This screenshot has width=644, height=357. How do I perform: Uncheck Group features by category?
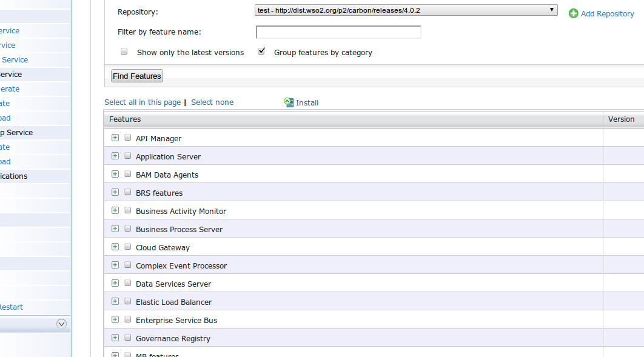coord(261,52)
